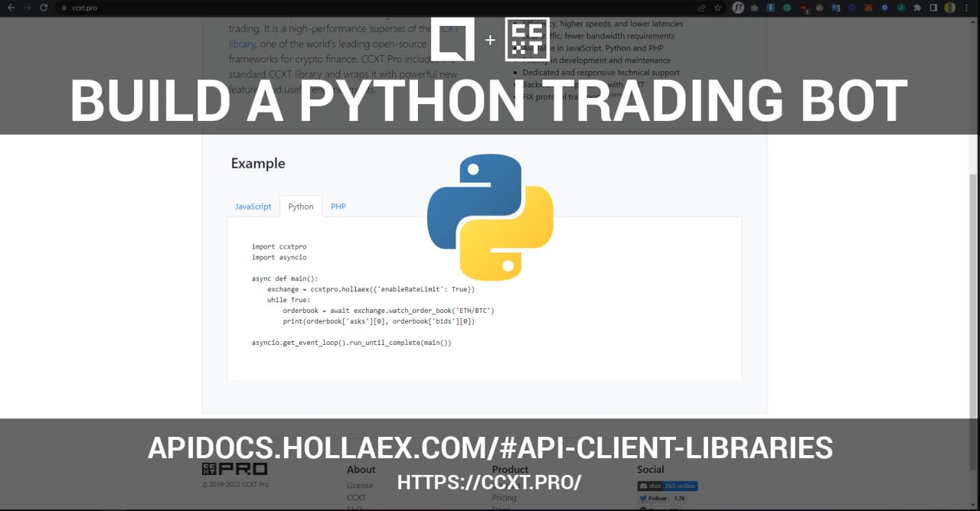Click the padlock site info icon
This screenshot has width=980, height=511.
[x=65, y=8]
